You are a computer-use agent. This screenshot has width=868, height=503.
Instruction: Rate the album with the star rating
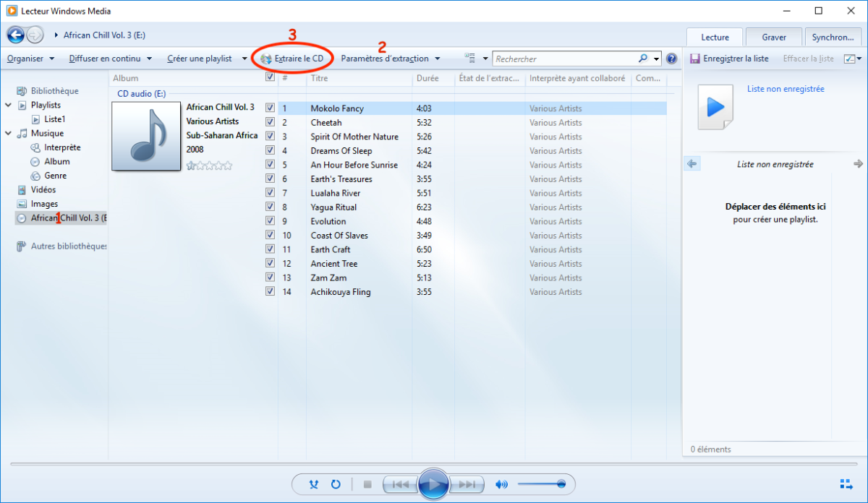210,165
